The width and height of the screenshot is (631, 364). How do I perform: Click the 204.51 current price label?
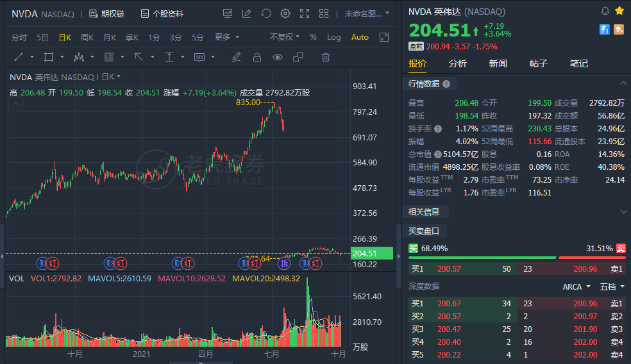pyautogui.click(x=371, y=253)
